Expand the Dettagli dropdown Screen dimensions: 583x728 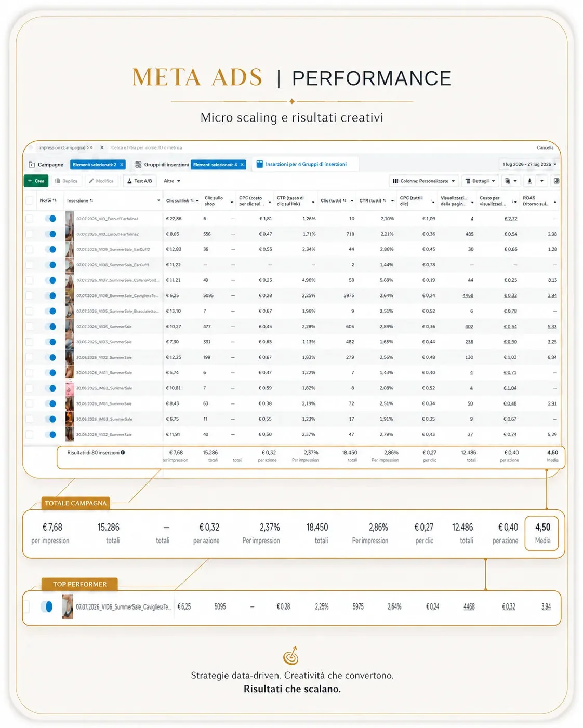click(480, 181)
